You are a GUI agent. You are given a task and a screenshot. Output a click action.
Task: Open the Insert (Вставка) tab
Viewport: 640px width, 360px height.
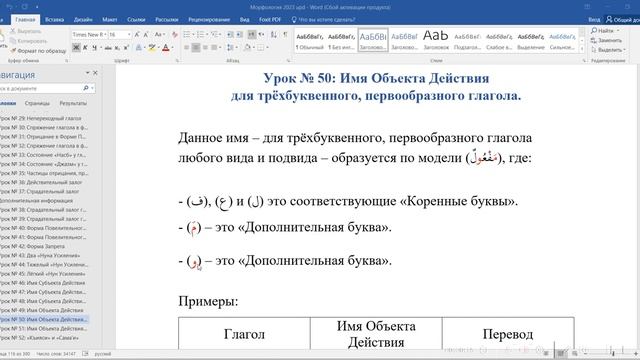click(54, 19)
